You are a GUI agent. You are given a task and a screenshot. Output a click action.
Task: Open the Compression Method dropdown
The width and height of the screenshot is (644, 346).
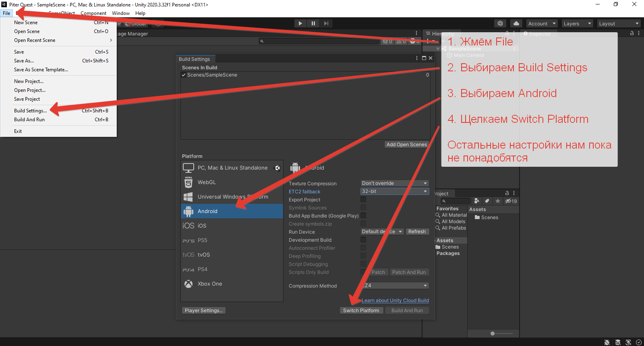395,286
